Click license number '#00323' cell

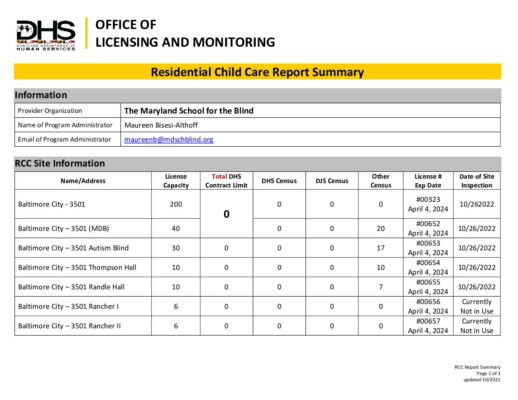[428, 204]
